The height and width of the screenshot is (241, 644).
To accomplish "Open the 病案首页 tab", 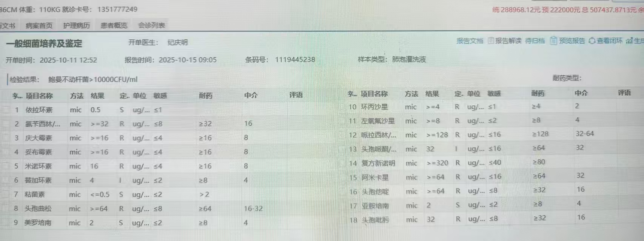I will (x=39, y=26).
